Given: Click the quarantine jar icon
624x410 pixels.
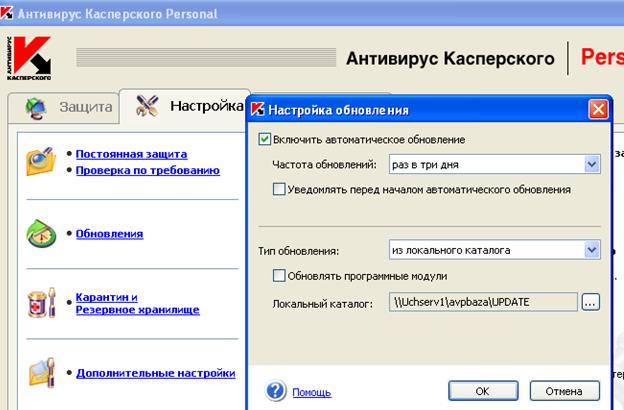Looking at the screenshot, I should [41, 303].
